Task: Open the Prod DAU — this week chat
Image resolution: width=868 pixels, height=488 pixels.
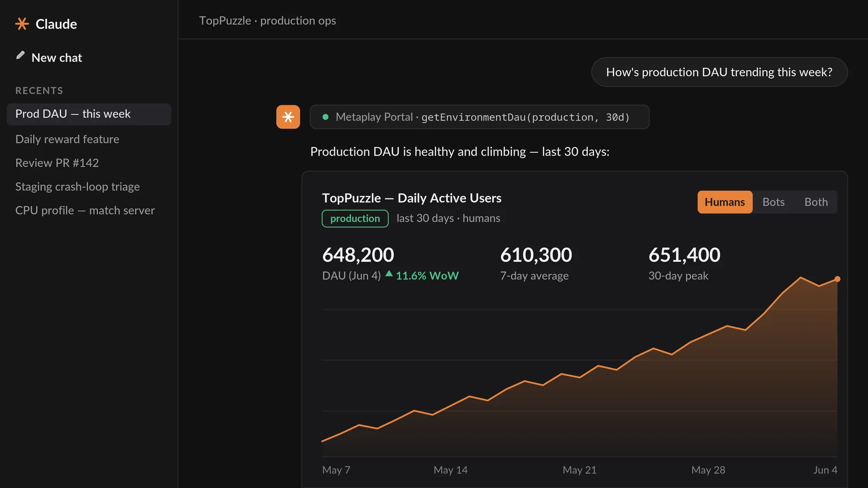Action: (x=89, y=114)
